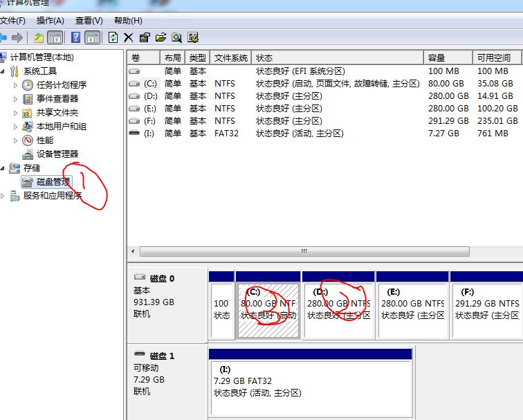This screenshot has width=523, height=420.
Task: Sort by the 布局 column header
Action: tap(173, 58)
